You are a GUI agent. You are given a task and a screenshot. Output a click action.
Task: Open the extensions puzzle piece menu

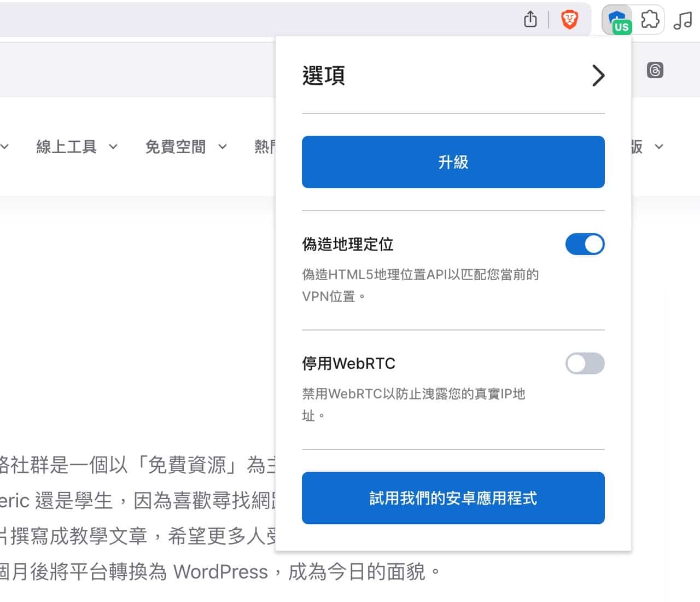pos(650,20)
